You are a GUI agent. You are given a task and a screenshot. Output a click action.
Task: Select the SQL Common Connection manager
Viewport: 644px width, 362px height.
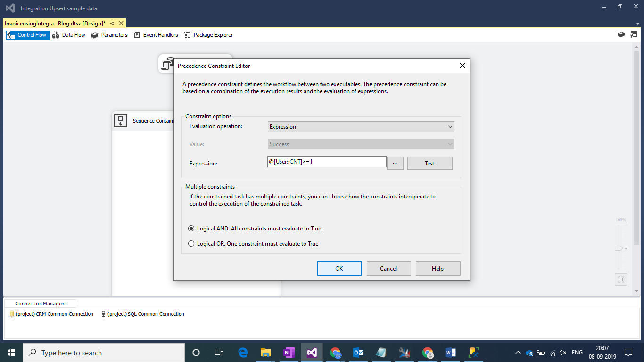pyautogui.click(x=142, y=314)
